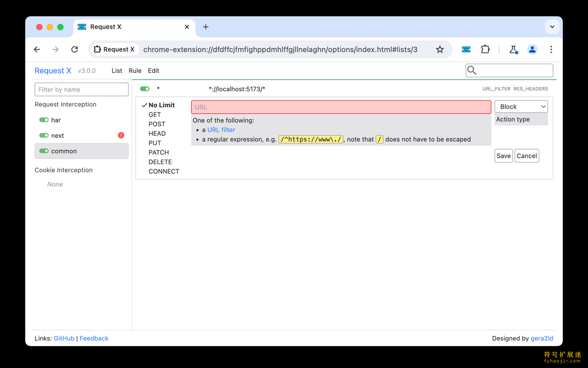Click the Cookie Interception heading
The height and width of the screenshot is (368, 588).
[63, 170]
